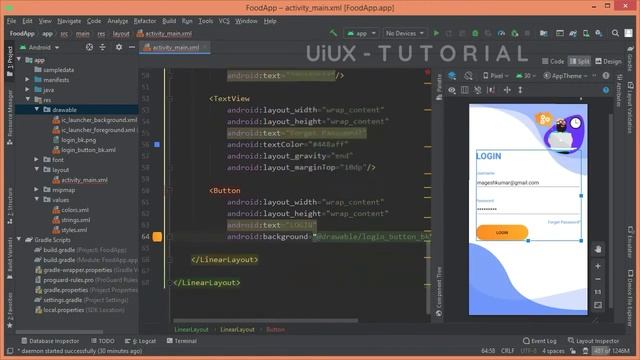Click the blue color swatch on line 56 gutter
This screenshot has width=640, height=360.
click(x=157, y=144)
